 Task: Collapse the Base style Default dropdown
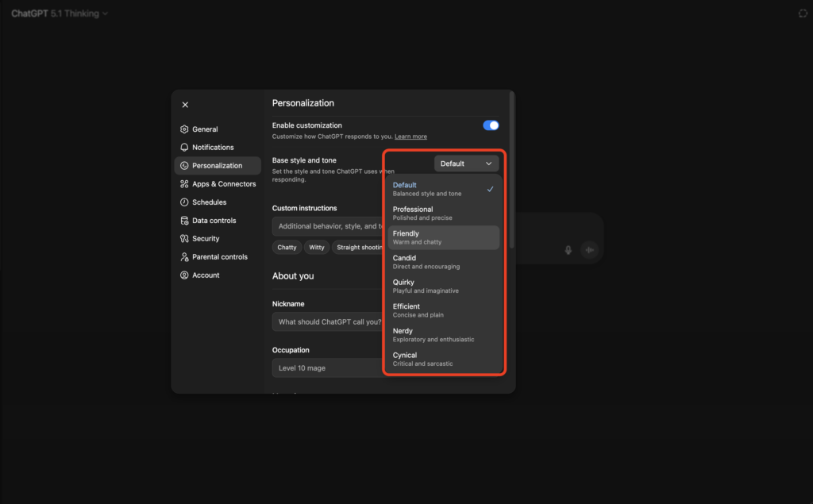point(466,164)
